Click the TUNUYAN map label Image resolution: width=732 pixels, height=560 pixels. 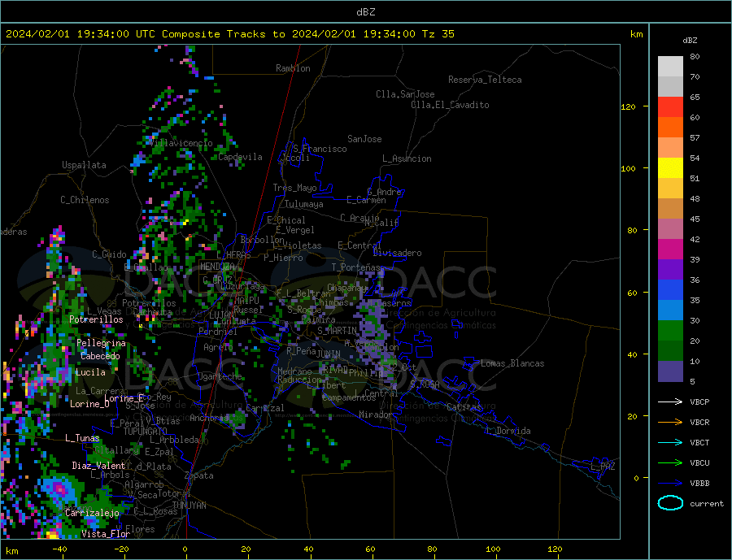pos(189,506)
